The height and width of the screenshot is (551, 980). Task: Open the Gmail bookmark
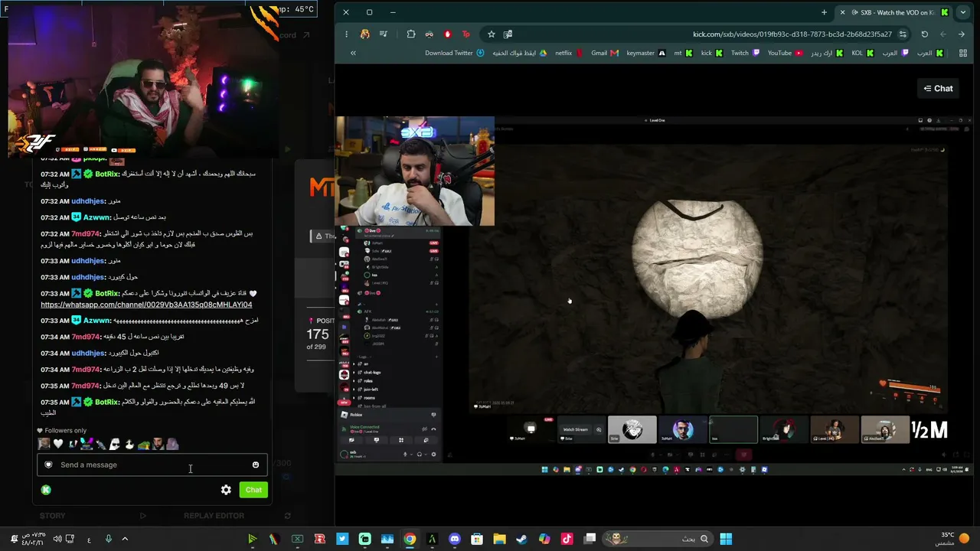click(604, 54)
